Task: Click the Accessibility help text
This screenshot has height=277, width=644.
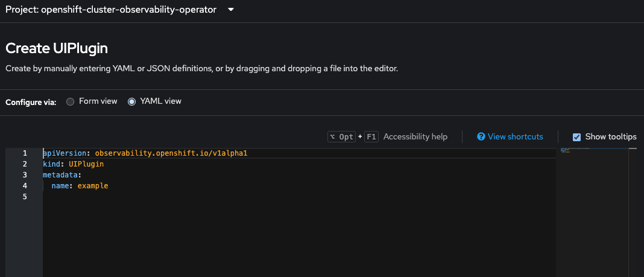Action: click(x=415, y=137)
